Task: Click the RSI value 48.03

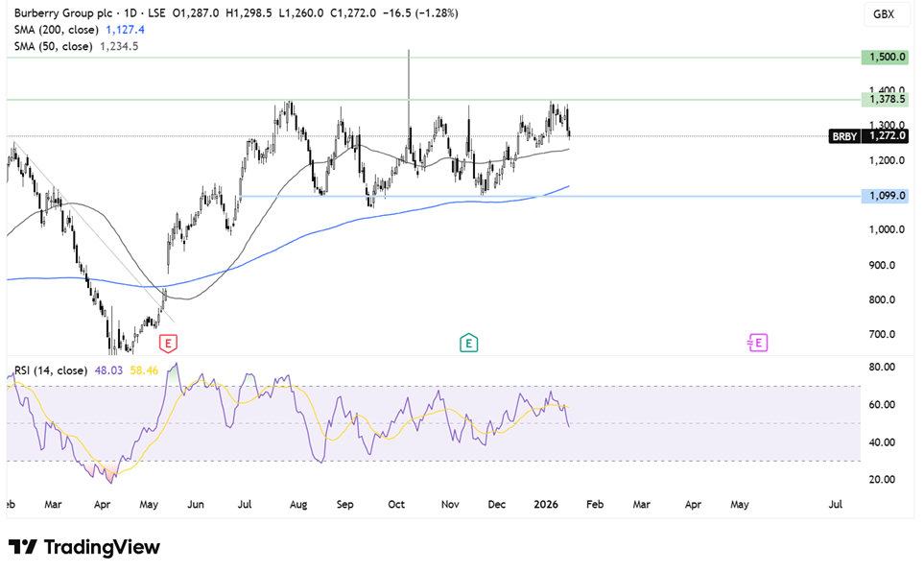Action: click(x=108, y=370)
